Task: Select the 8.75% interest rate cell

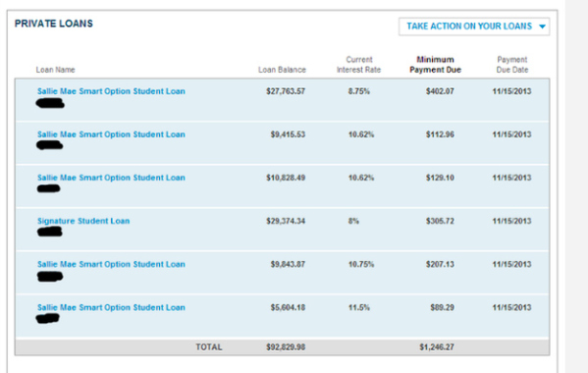Action: pyautogui.click(x=359, y=91)
